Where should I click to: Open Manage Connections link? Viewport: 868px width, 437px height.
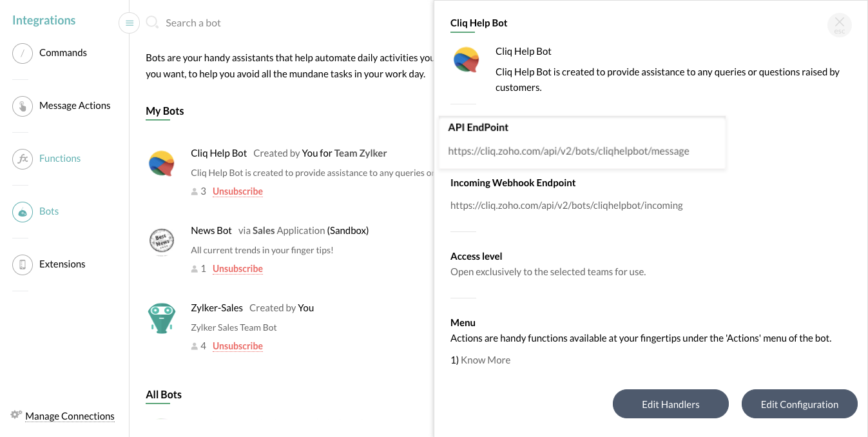(x=70, y=416)
